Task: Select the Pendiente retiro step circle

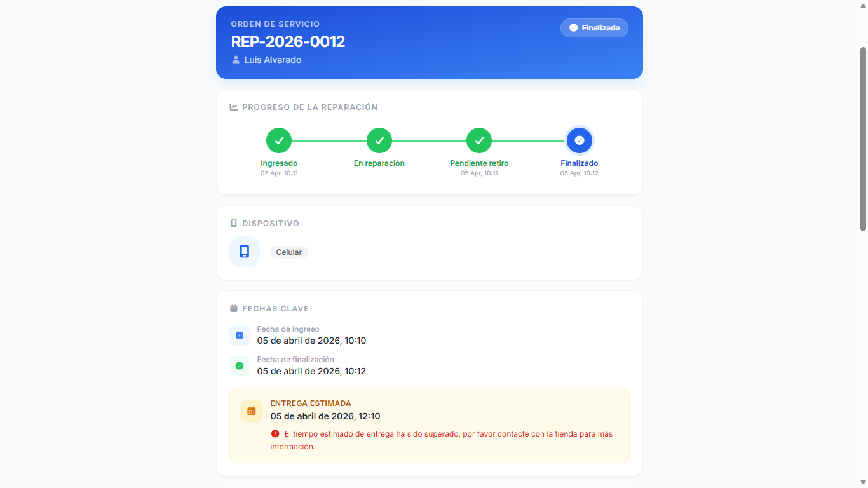Action: pos(479,140)
